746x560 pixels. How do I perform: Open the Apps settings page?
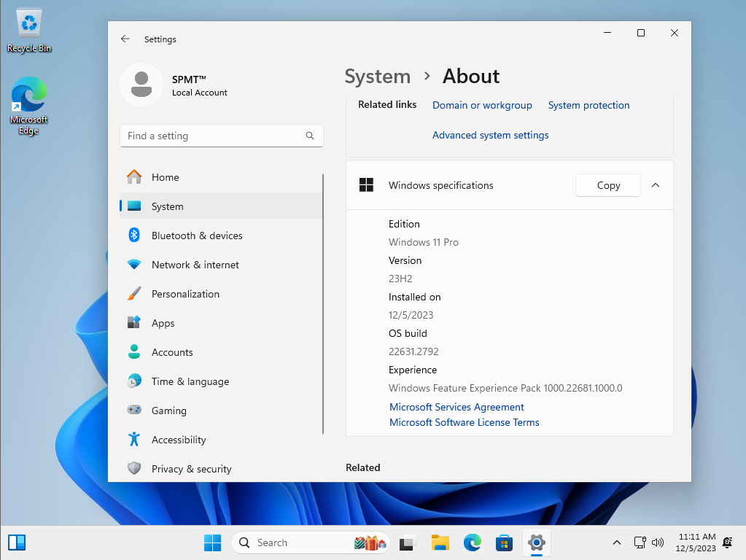221,323
